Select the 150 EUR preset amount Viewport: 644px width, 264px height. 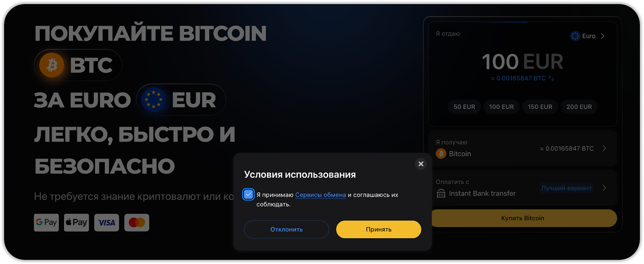point(540,107)
